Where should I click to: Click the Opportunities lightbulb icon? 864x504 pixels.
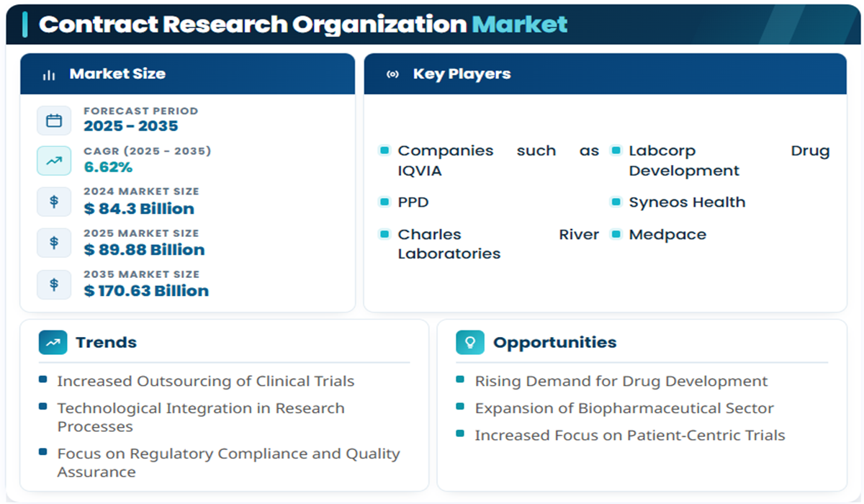click(x=470, y=343)
